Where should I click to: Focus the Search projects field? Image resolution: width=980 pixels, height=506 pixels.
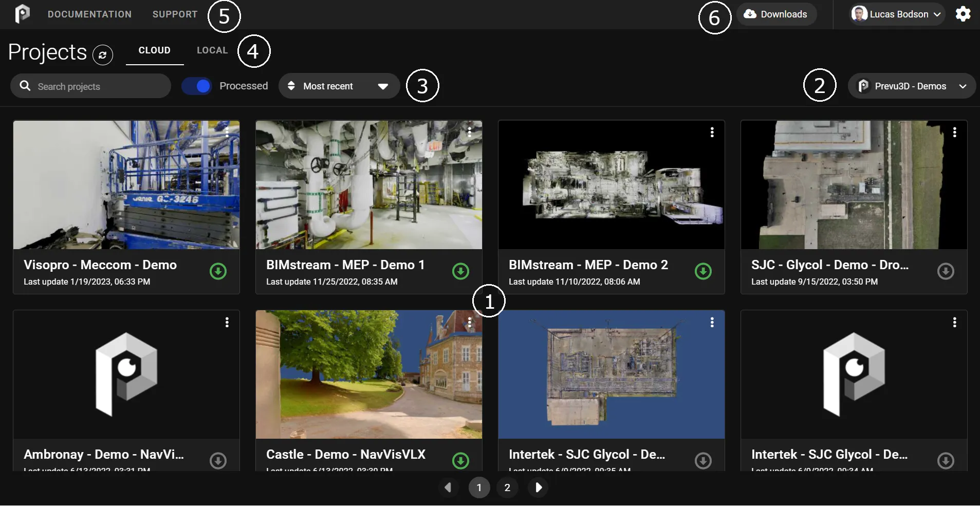[91, 86]
